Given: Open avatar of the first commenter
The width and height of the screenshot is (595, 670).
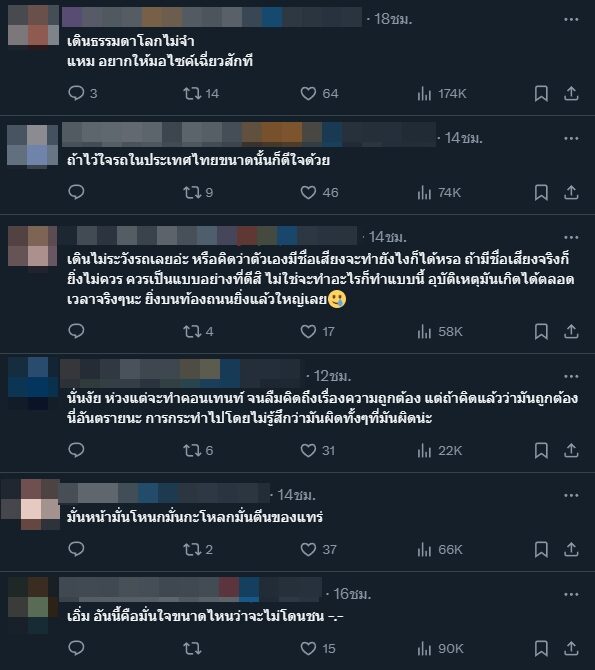Looking at the screenshot, I should 33,25.
